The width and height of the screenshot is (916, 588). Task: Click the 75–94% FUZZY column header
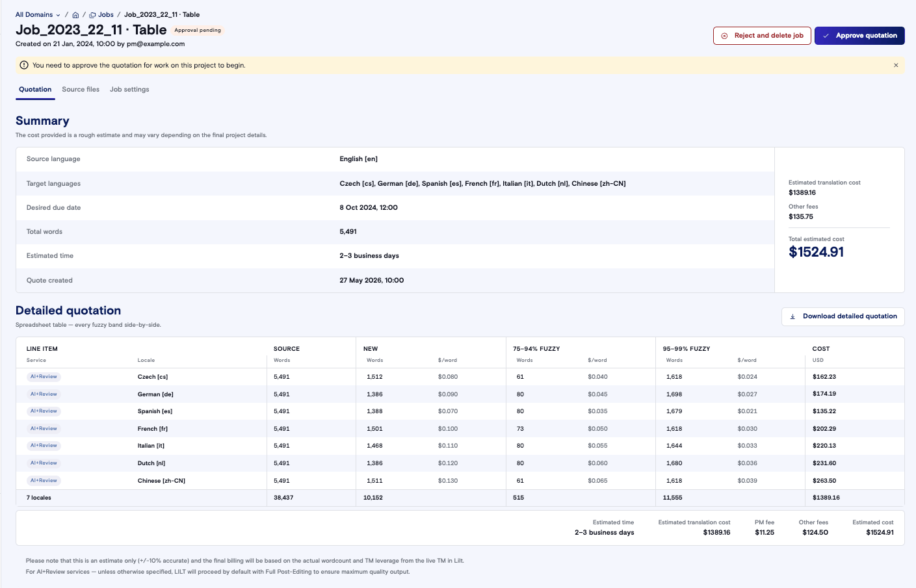click(536, 349)
